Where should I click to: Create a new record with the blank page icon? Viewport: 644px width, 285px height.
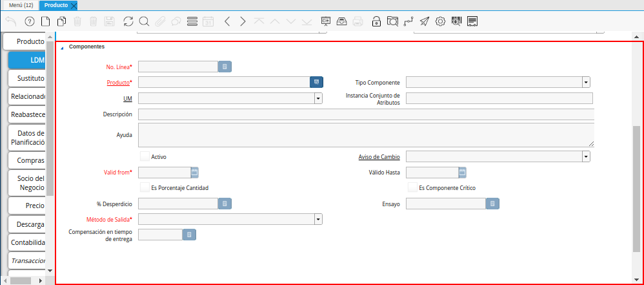45,21
